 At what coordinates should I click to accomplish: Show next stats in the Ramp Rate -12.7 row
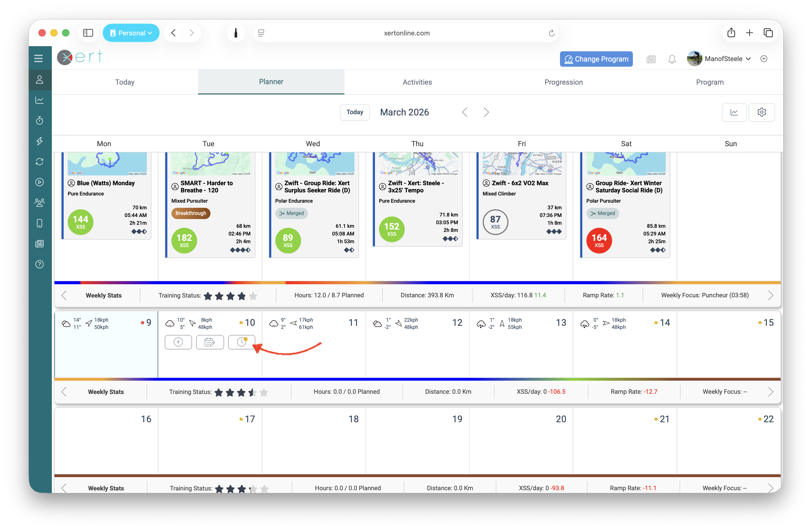click(770, 392)
